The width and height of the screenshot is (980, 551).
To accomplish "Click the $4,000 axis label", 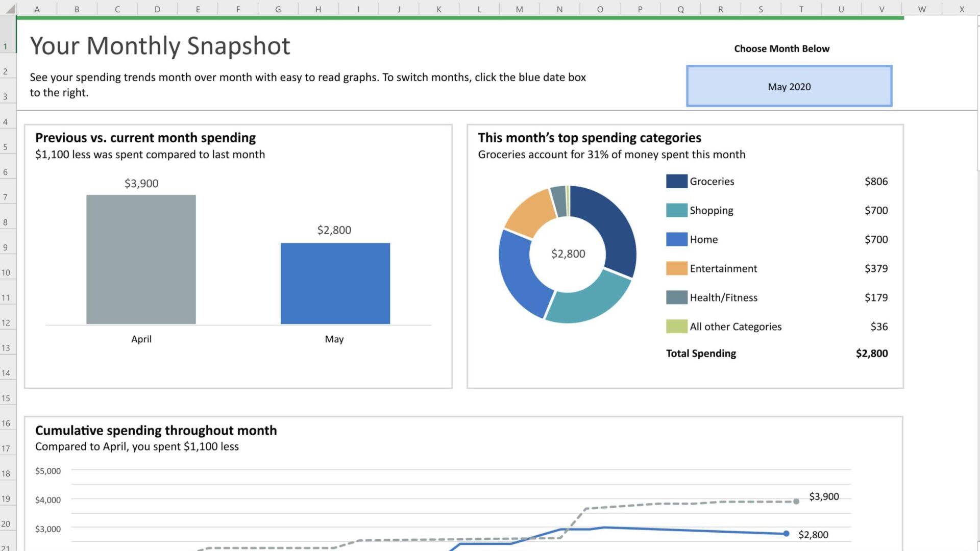I will pos(48,500).
